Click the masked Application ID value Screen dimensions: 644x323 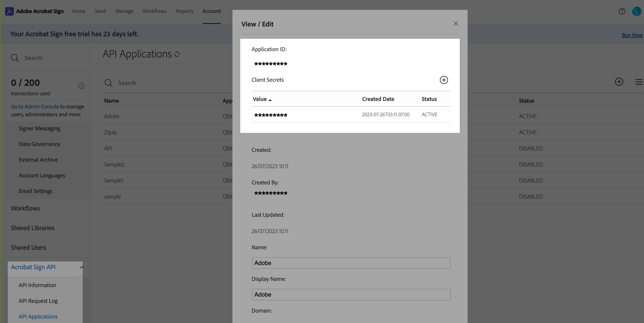point(271,64)
